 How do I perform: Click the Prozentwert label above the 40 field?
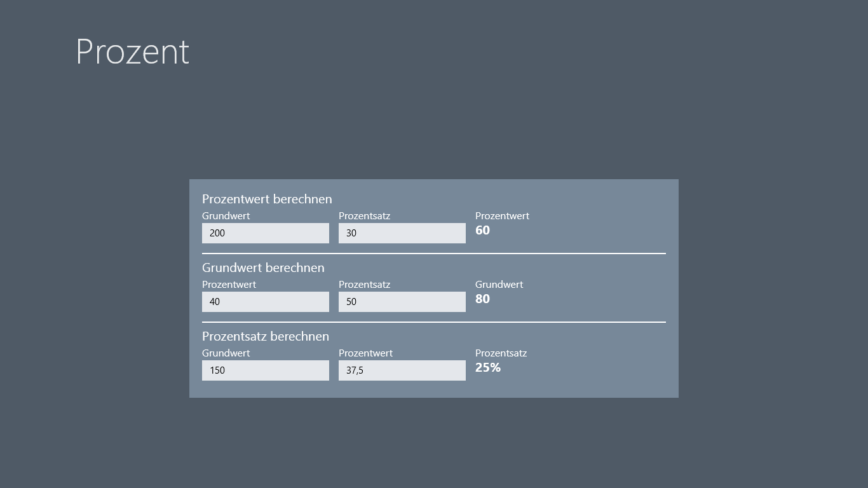point(229,285)
